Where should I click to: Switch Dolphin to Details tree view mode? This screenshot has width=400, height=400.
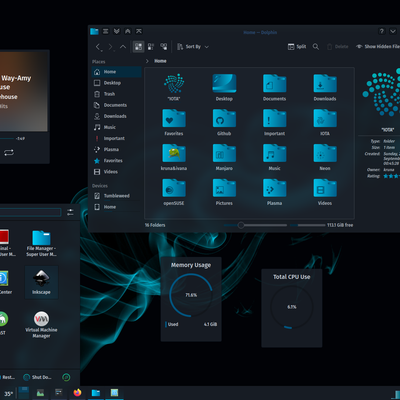(x=164, y=47)
